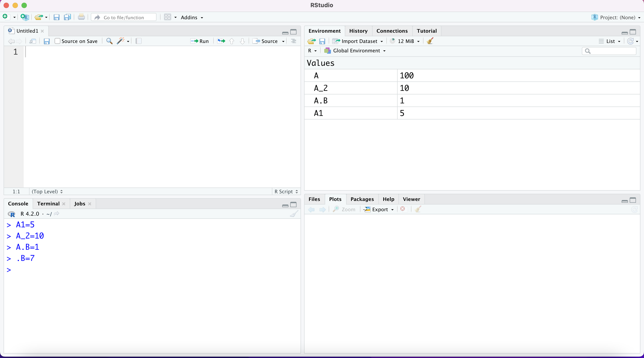Viewport: 644px width, 358px height.
Task: Clear environment objects with broom icon
Action: [x=430, y=41]
